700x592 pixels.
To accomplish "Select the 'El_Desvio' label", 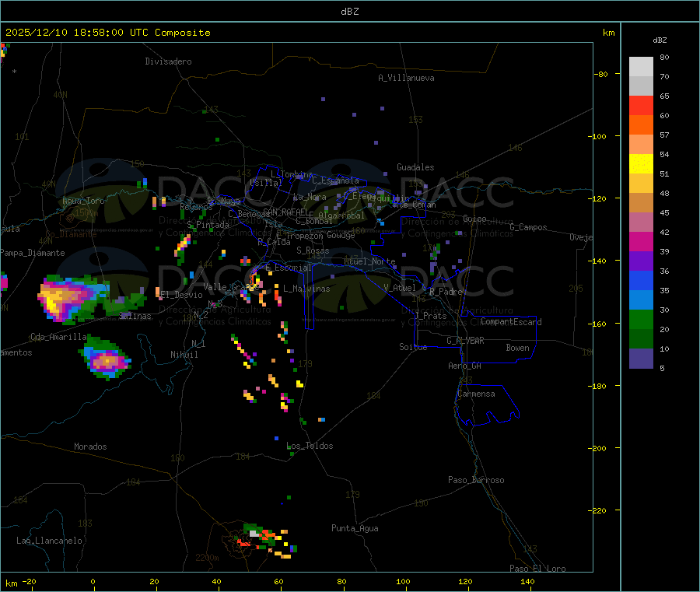I will pos(181,295).
